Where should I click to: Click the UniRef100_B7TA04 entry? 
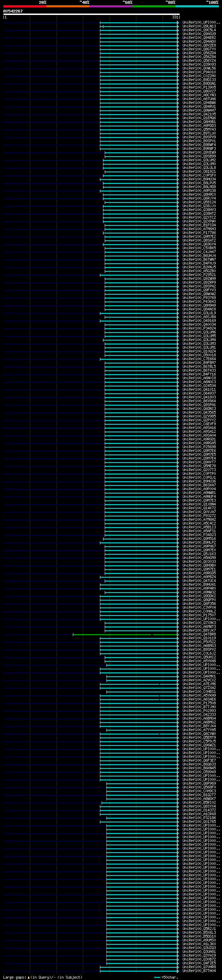tap(199, 971)
